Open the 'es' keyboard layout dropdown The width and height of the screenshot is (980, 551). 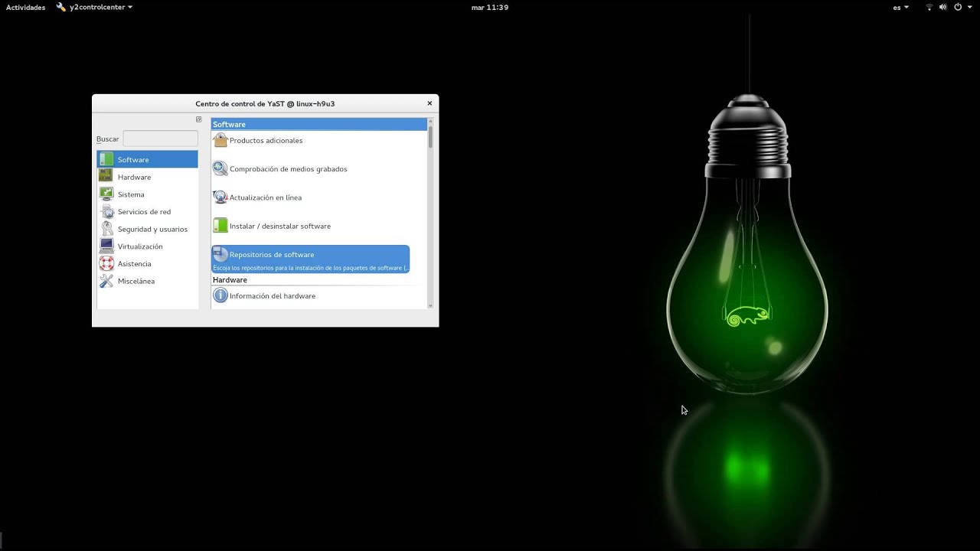click(x=901, y=7)
